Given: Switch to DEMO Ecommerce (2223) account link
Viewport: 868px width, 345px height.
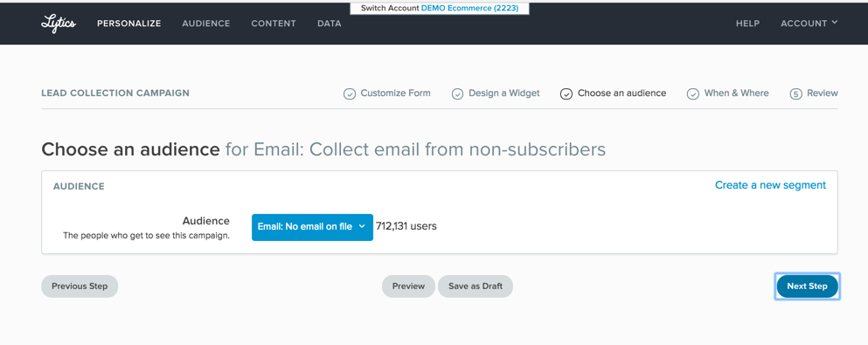Looking at the screenshot, I should click(469, 8).
